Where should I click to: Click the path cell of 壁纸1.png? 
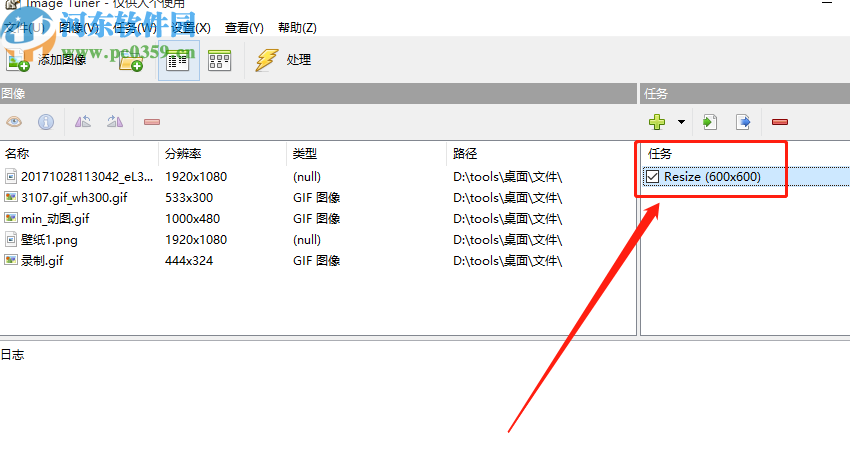click(x=507, y=240)
